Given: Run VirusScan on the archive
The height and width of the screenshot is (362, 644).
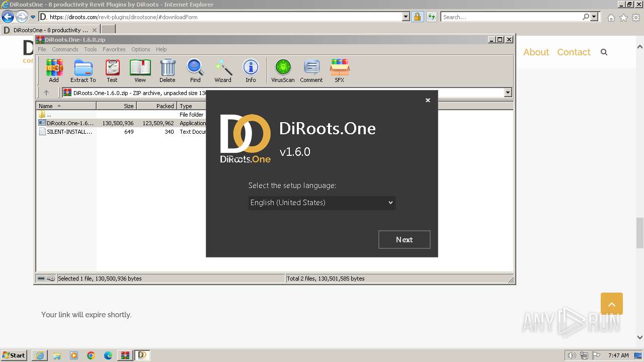Looking at the screenshot, I should coord(283,70).
